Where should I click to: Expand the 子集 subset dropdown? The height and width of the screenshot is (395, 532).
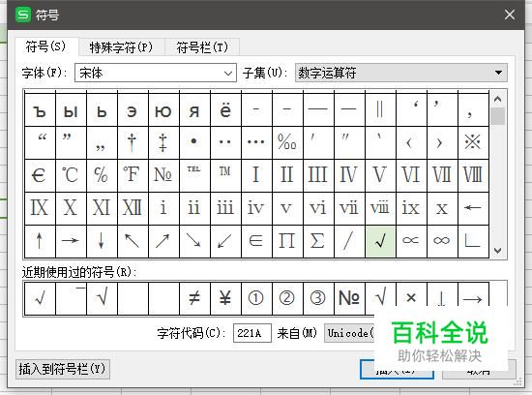pyautogui.click(x=401, y=73)
